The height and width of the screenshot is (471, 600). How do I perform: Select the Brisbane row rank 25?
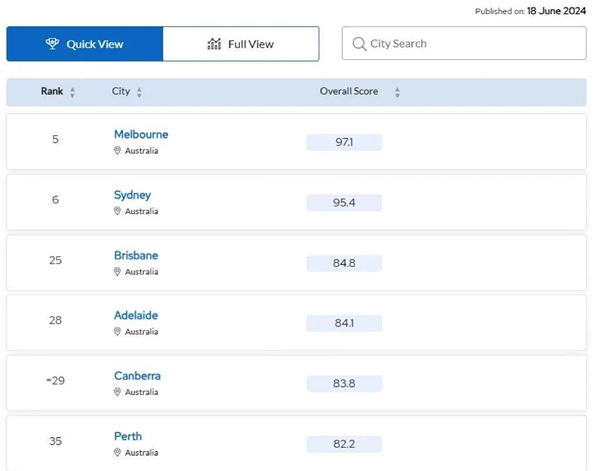click(55, 261)
